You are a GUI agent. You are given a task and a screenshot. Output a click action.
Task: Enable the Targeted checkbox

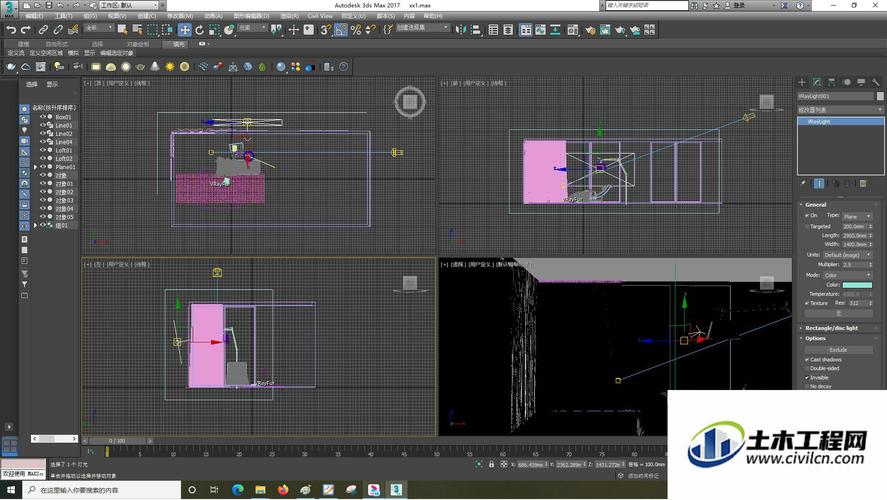[x=807, y=226]
